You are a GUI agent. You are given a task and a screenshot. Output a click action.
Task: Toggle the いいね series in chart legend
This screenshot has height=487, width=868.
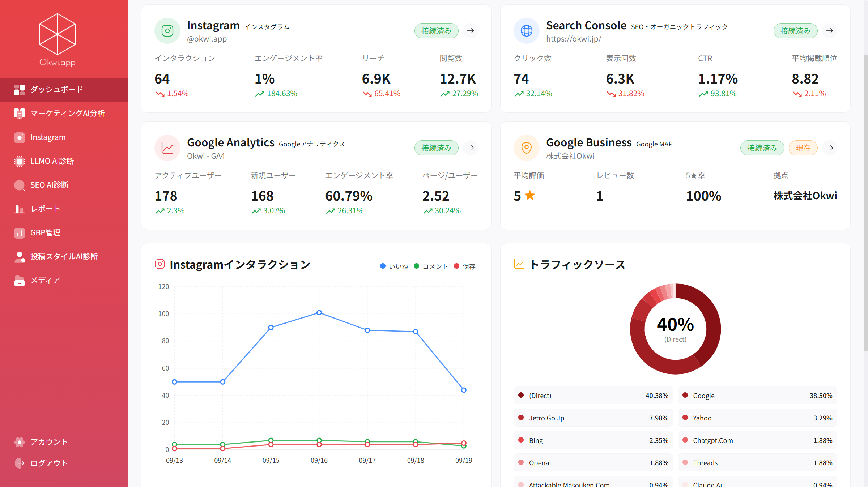(x=394, y=266)
